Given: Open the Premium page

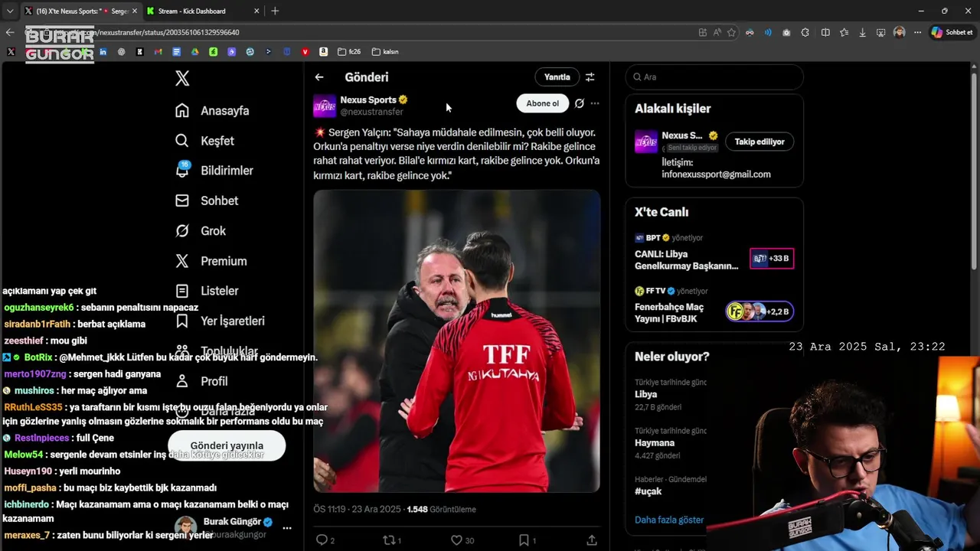Looking at the screenshot, I should pos(211,261).
